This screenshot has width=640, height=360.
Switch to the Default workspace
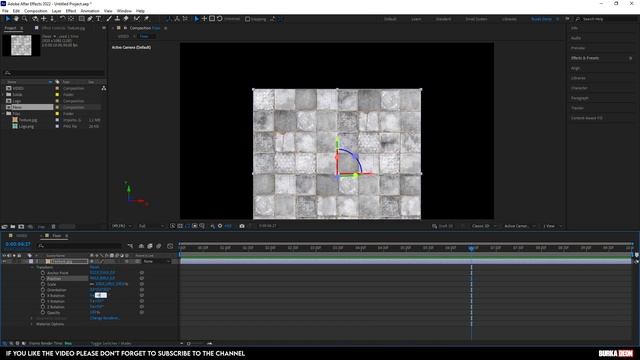[390, 19]
